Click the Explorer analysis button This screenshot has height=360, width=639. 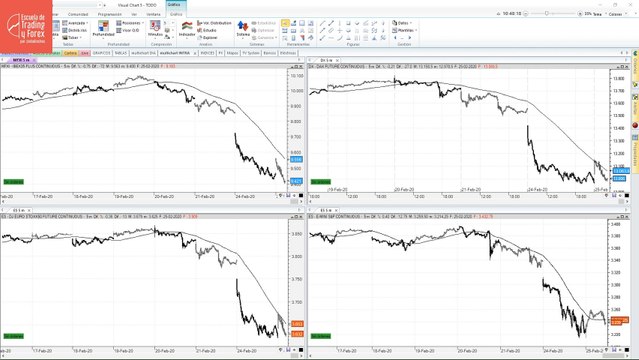[207, 38]
